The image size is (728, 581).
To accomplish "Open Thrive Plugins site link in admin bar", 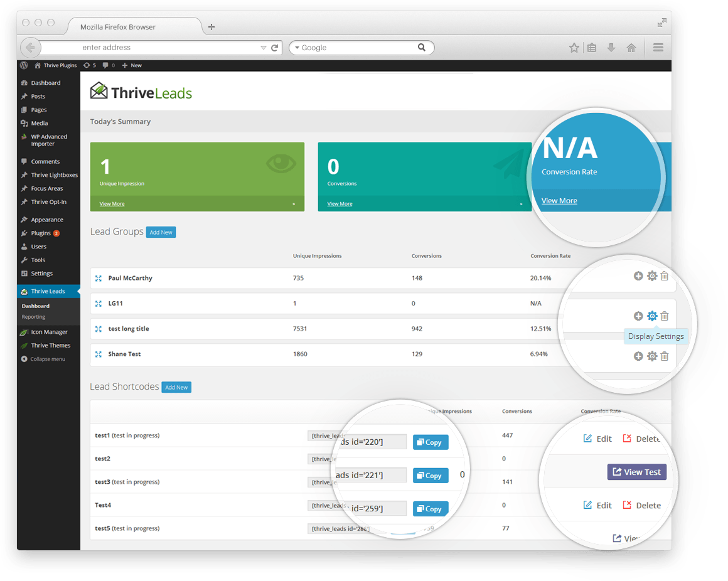I will click(x=56, y=65).
